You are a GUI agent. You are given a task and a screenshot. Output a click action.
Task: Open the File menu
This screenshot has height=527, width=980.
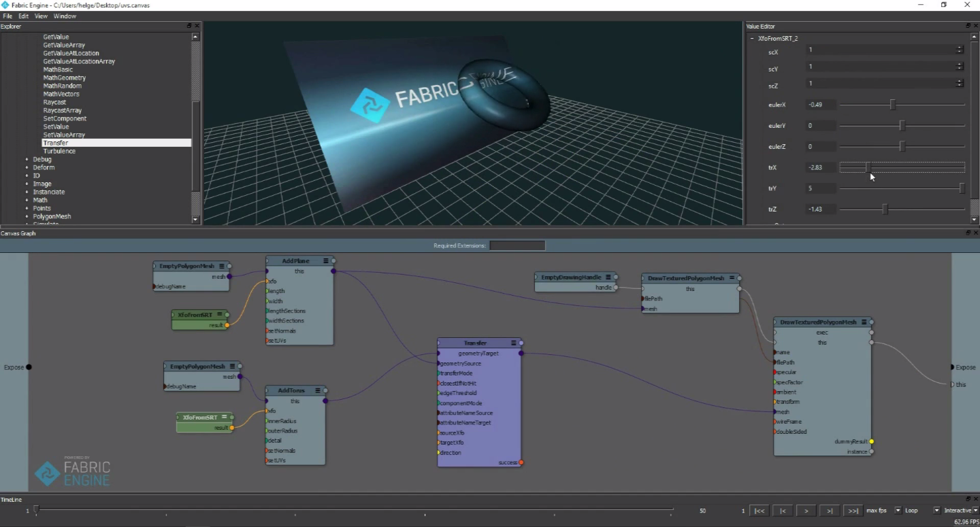click(7, 16)
